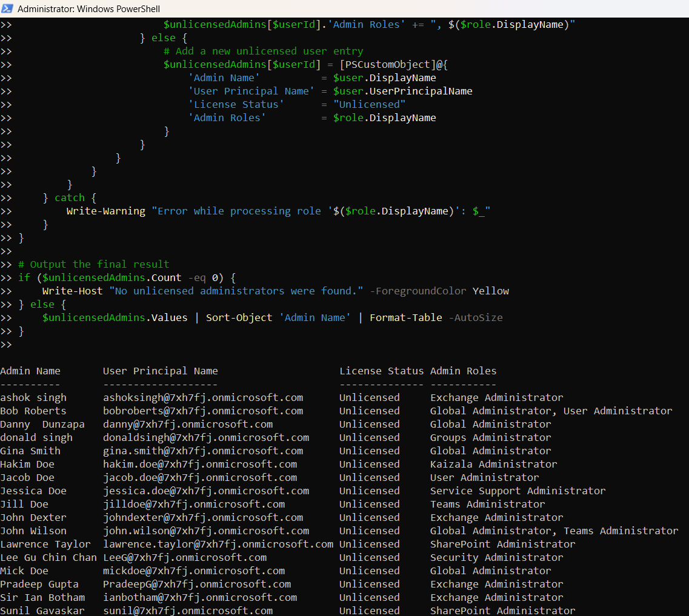Click the Write-Warning command in the script
689x616 pixels.
point(105,211)
